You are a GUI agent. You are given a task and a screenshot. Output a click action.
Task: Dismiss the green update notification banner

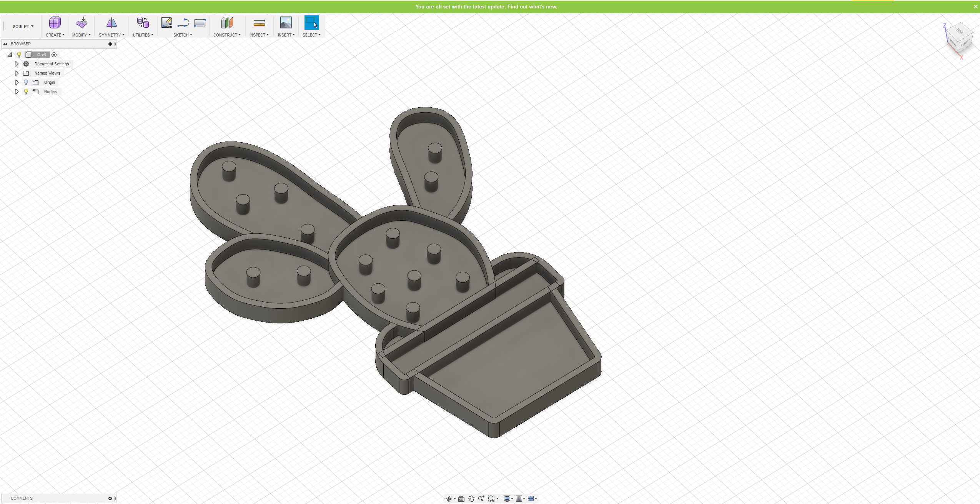[x=975, y=7]
